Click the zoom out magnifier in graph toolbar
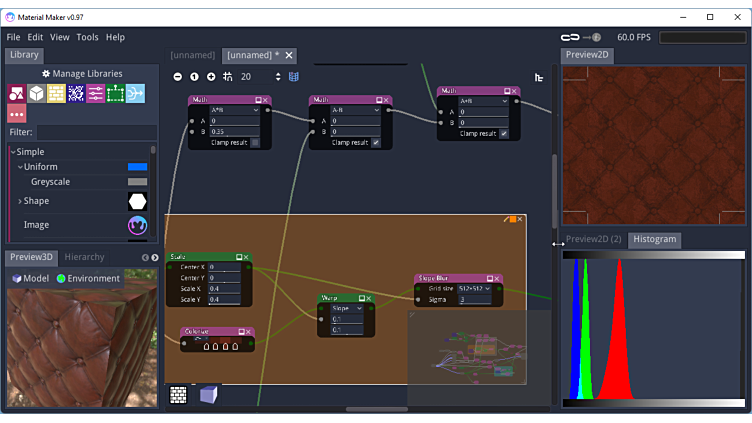Image resolution: width=752 pixels, height=423 pixels. (178, 77)
